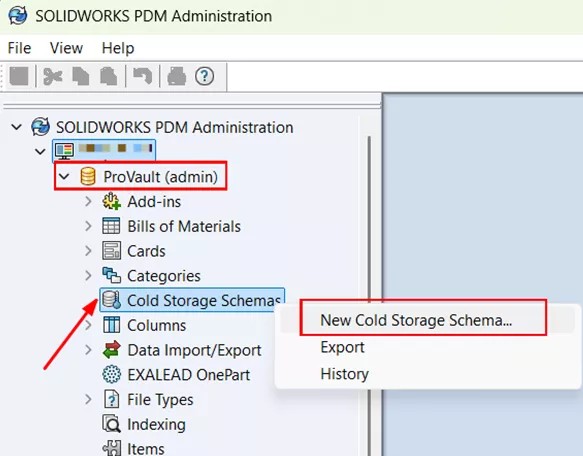This screenshot has width=583, height=456.
Task: Click the Cards form icon
Action: [x=111, y=251]
